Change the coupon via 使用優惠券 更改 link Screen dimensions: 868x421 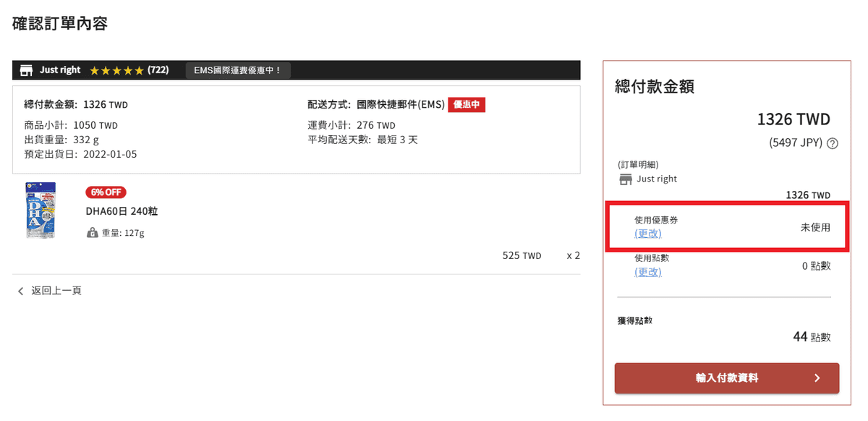click(x=648, y=234)
